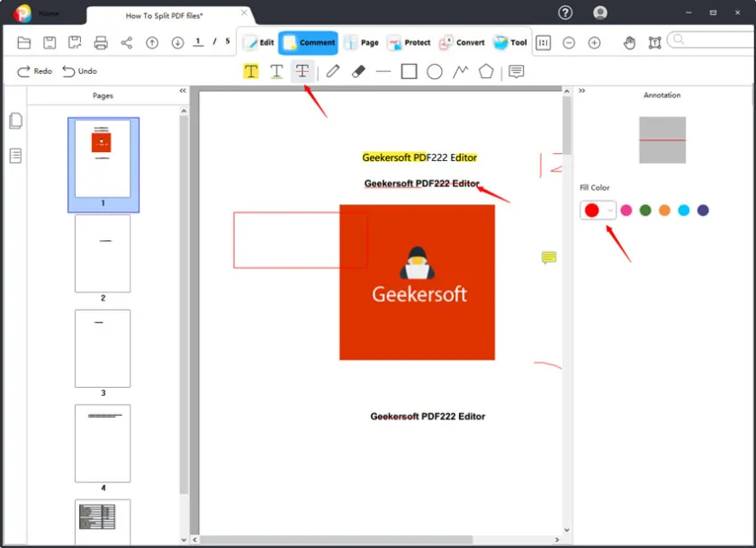Collapse the Annotation panel
The width and height of the screenshot is (756, 548).
point(581,91)
